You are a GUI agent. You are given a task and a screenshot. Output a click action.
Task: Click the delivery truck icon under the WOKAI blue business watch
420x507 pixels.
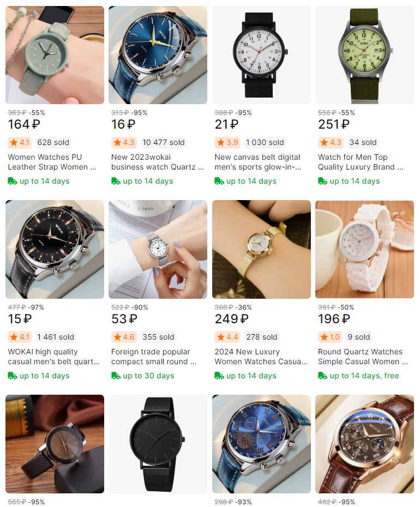pyautogui.click(x=116, y=181)
